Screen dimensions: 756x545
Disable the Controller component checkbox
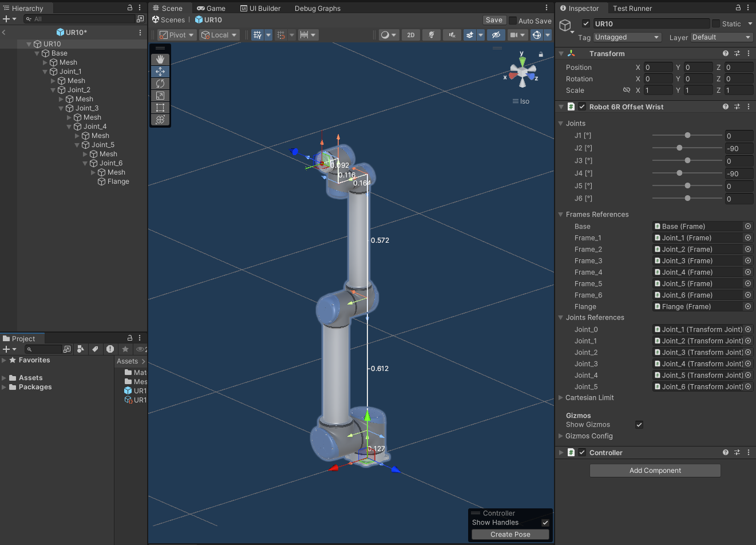(582, 452)
